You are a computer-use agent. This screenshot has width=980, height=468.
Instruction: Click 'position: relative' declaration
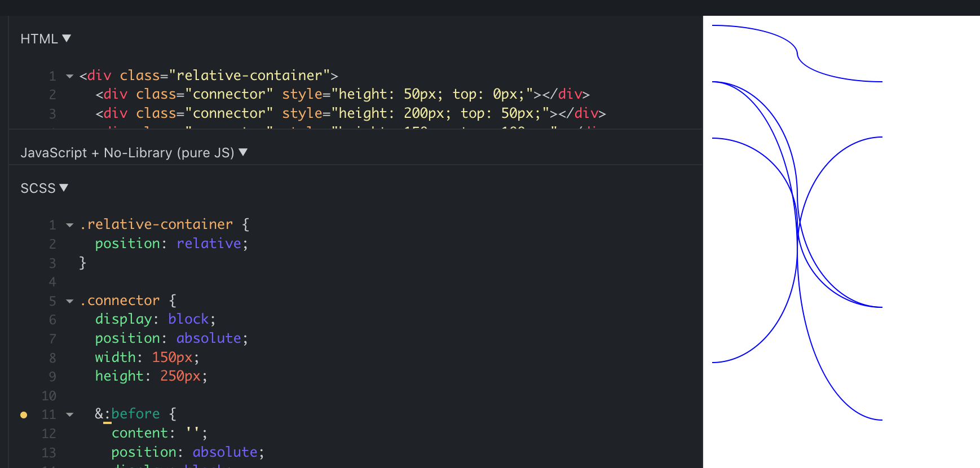tap(171, 244)
